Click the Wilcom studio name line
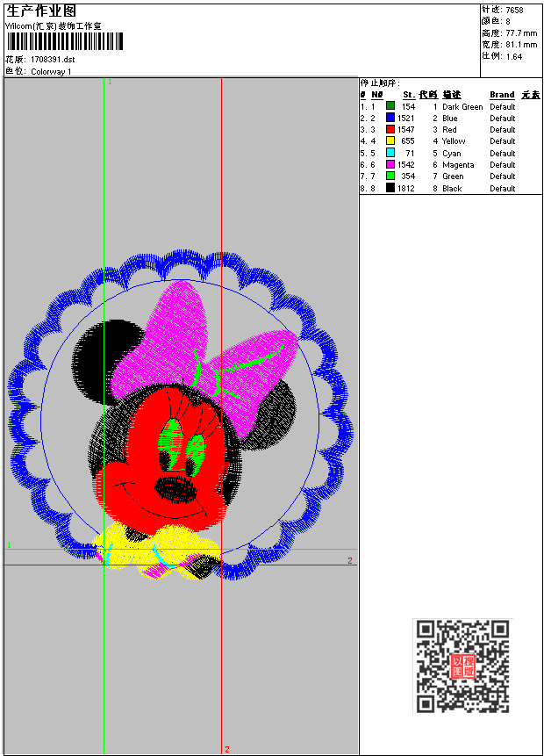This screenshot has width=544, height=756. coord(53,26)
